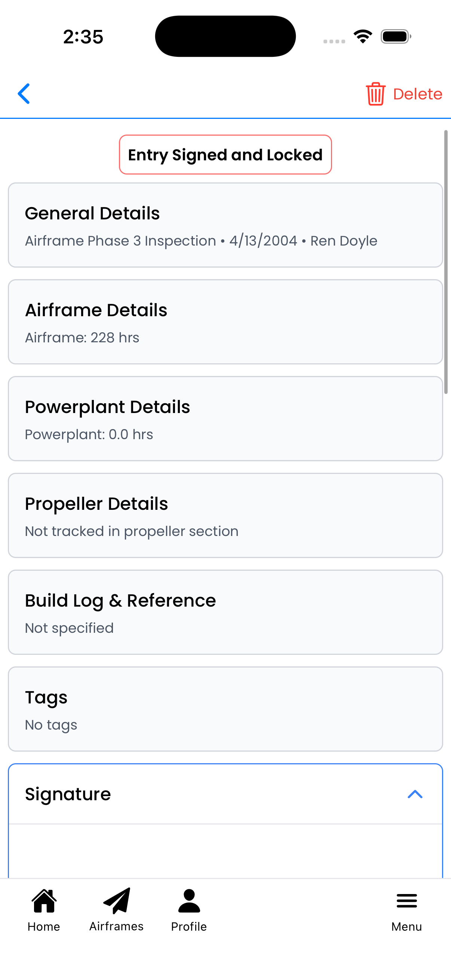This screenshot has height=980, width=451.
Task: Tap the battery status icon
Action: (x=395, y=37)
